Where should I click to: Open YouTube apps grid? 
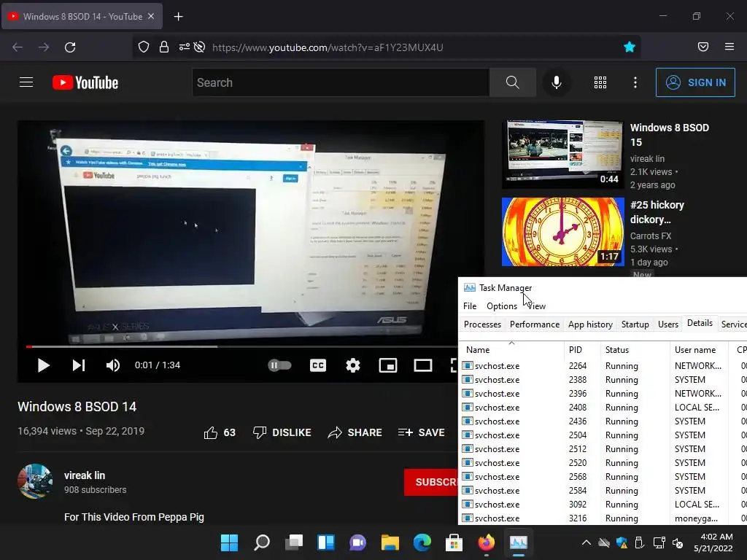[600, 82]
